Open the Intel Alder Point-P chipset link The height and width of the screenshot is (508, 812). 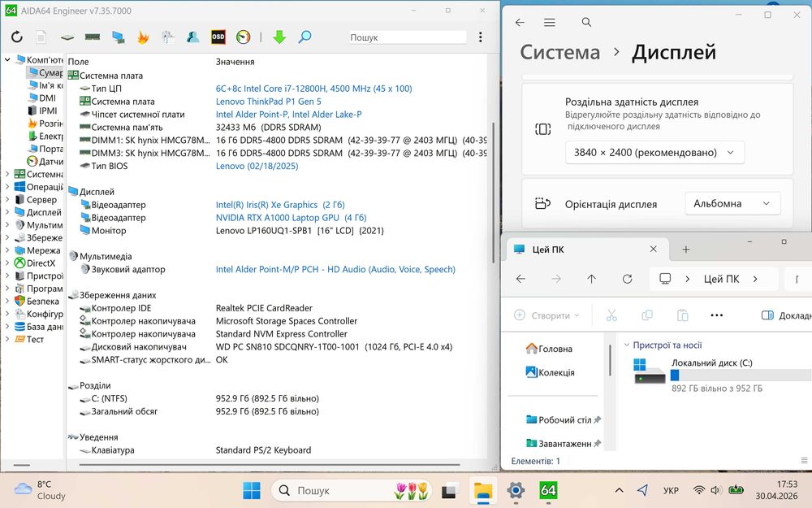pyautogui.click(x=288, y=115)
